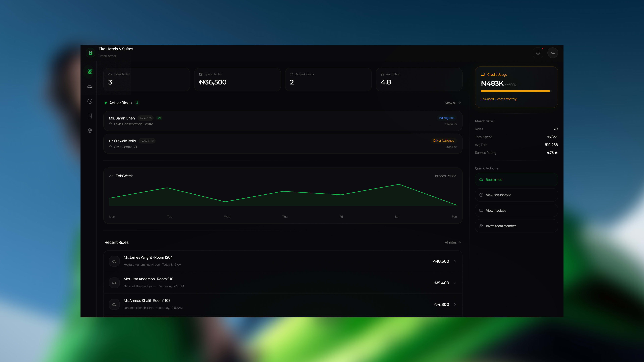This screenshot has height=362, width=644.
Task: Click the Eko Hotels & Suites title
Action: (x=116, y=49)
